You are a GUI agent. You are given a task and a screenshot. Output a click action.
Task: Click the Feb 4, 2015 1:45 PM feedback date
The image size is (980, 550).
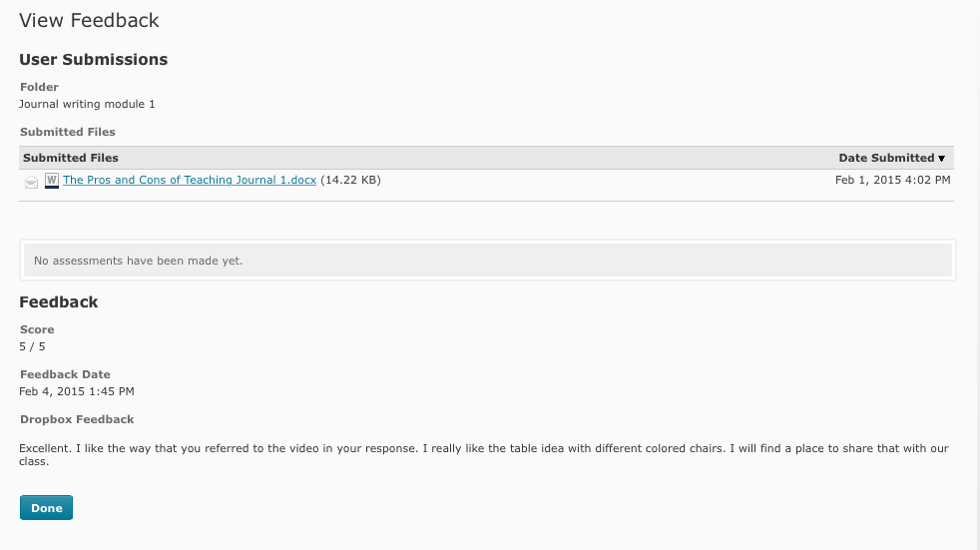77,391
